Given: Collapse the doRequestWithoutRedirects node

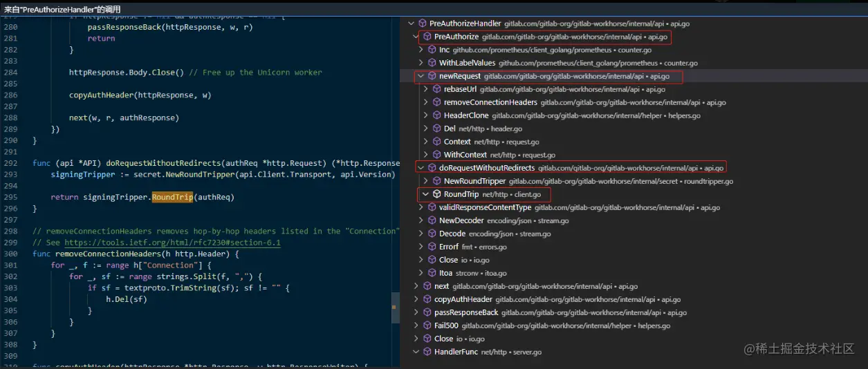Looking at the screenshot, I should coord(421,168).
